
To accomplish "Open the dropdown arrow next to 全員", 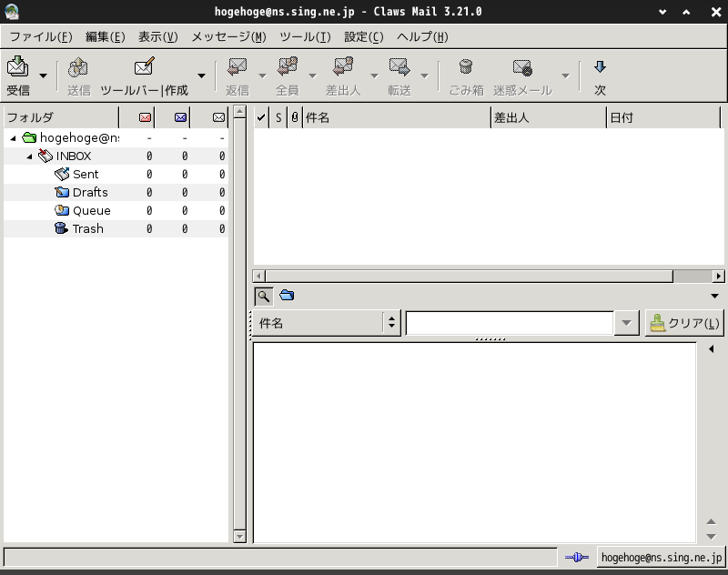I will [x=312, y=76].
